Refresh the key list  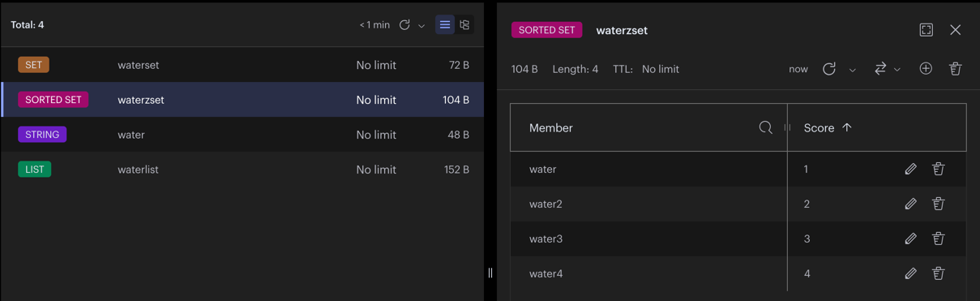[x=404, y=25]
